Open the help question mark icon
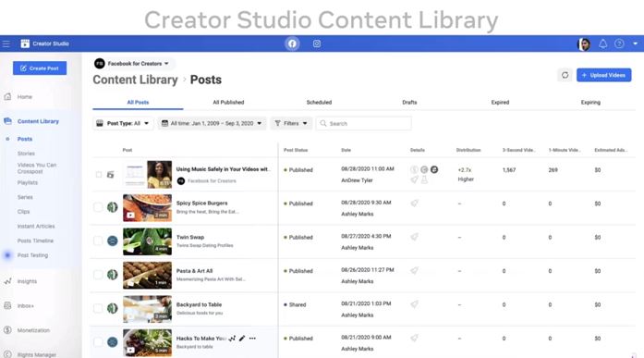Image resolution: width=644 pixels, height=358 pixels. [619, 43]
